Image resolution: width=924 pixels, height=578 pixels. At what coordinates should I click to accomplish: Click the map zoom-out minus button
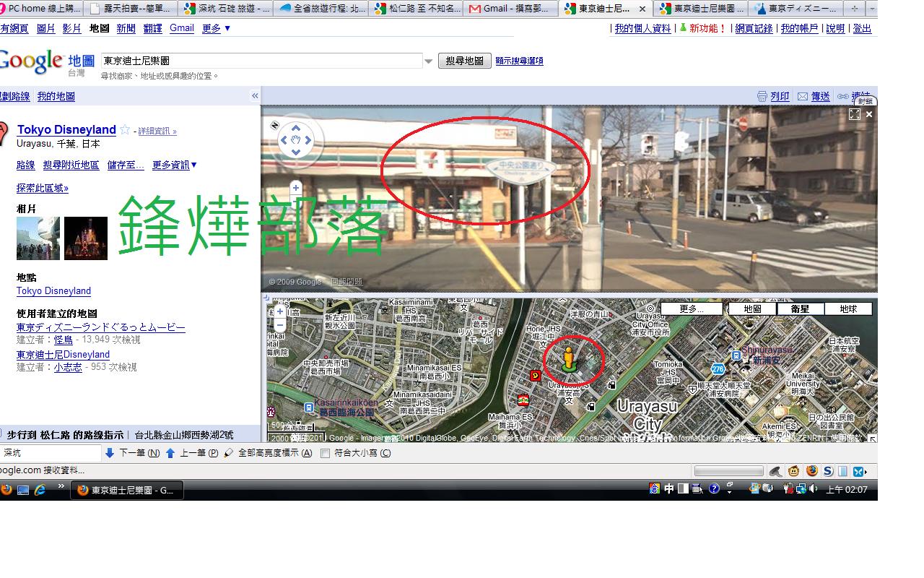(280, 324)
